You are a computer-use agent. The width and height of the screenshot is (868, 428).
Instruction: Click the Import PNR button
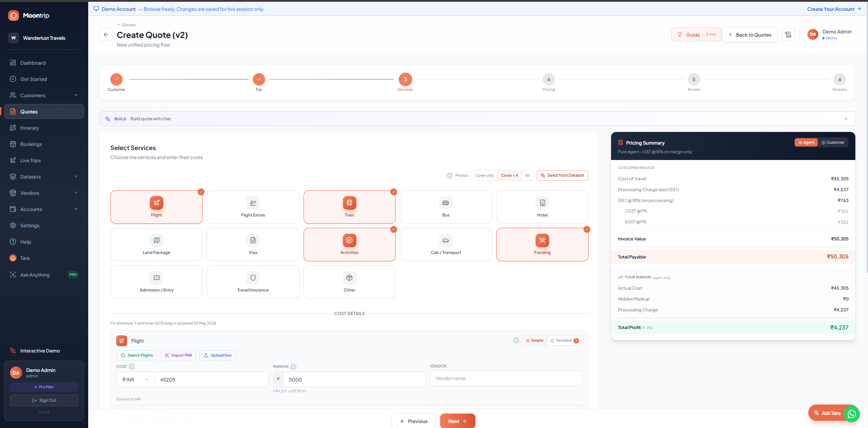click(x=178, y=355)
